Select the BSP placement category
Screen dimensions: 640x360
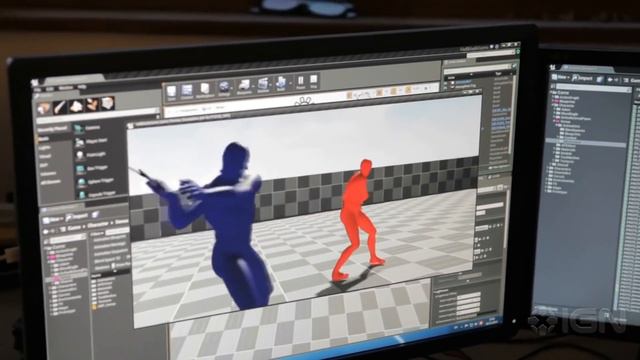(43, 165)
